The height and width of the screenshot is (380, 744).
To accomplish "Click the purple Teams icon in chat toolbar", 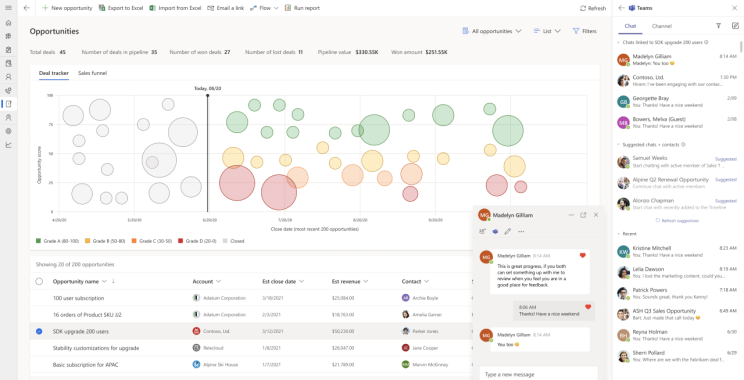I will [x=495, y=232].
